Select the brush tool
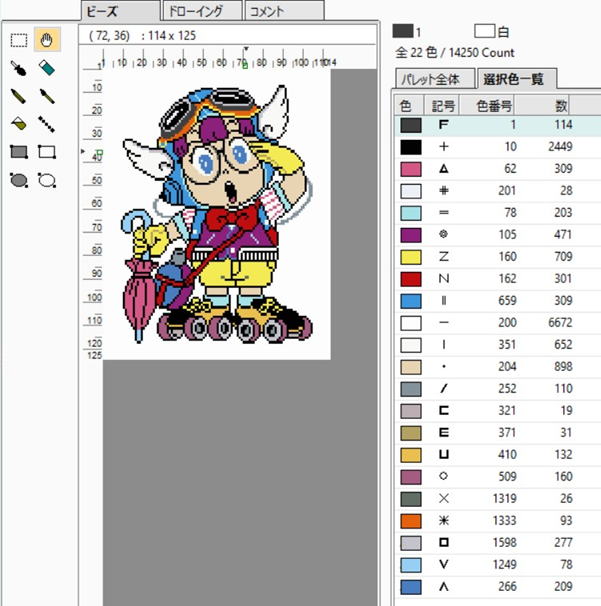The height and width of the screenshot is (606, 601). click(x=47, y=96)
